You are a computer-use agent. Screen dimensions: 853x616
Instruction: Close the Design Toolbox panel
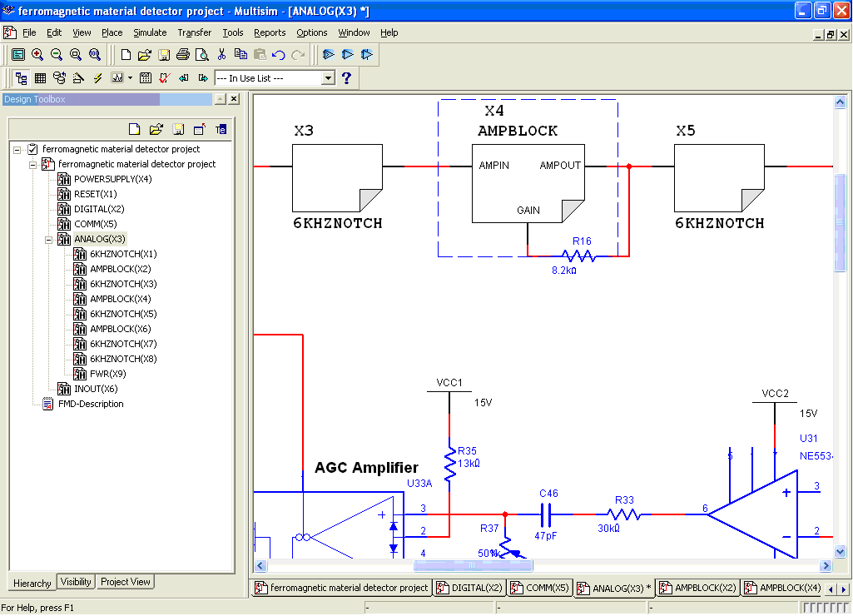pyautogui.click(x=234, y=99)
